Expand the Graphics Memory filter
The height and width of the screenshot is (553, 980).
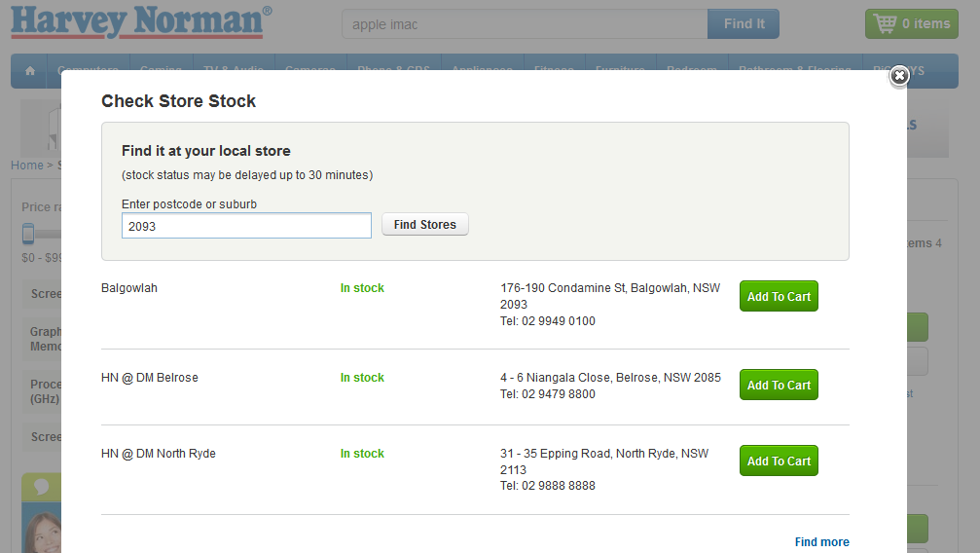[x=45, y=339]
